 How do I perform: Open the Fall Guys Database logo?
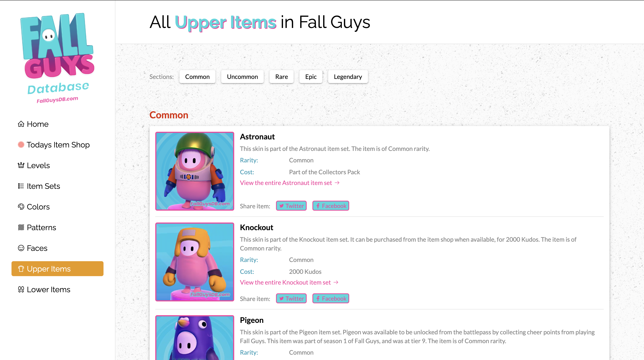(58, 58)
